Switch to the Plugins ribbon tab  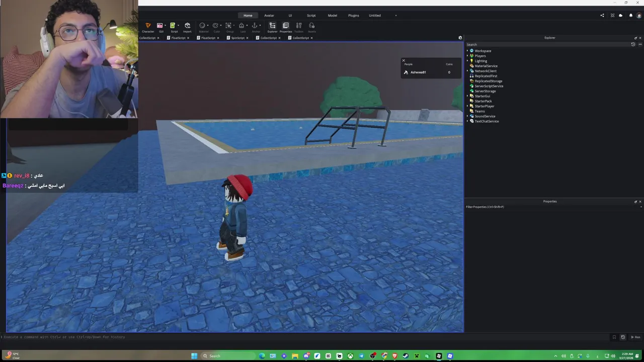354,16
